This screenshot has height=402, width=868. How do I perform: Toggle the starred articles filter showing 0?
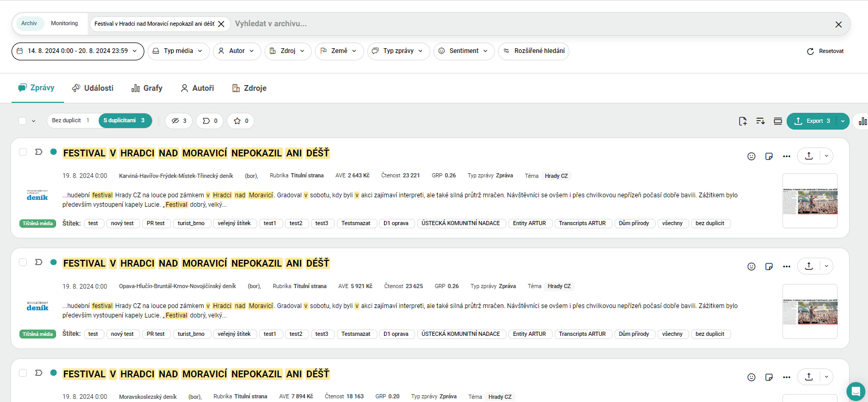point(241,121)
